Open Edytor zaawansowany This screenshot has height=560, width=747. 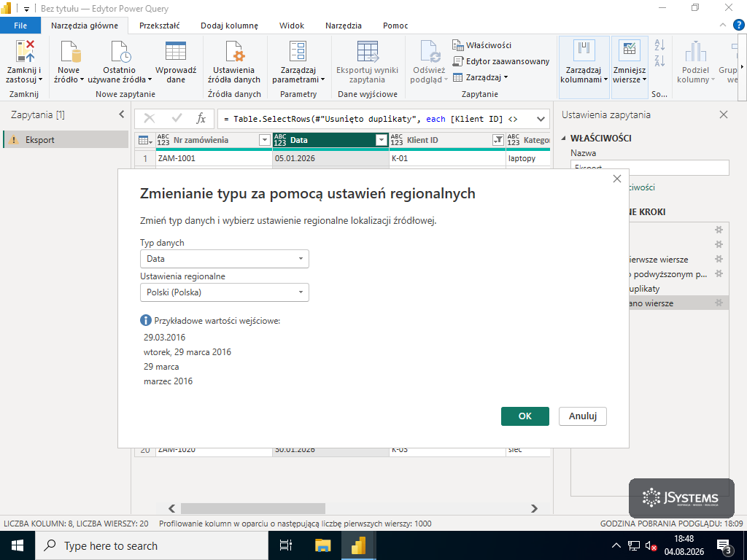coord(500,61)
